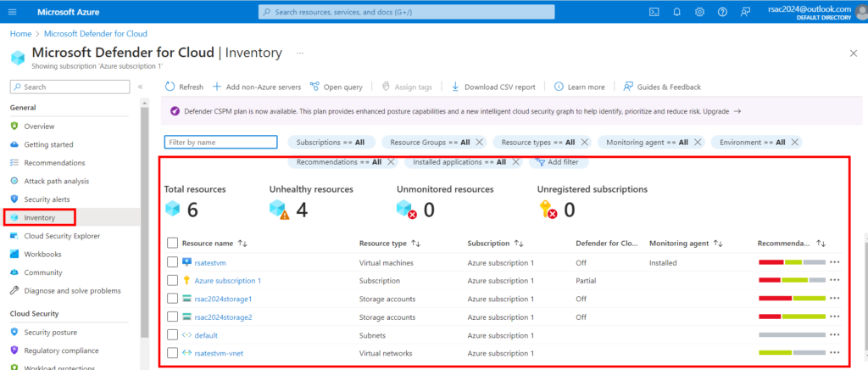The width and height of the screenshot is (868, 370).
Task: Open portal settings gear
Action: 699,12
